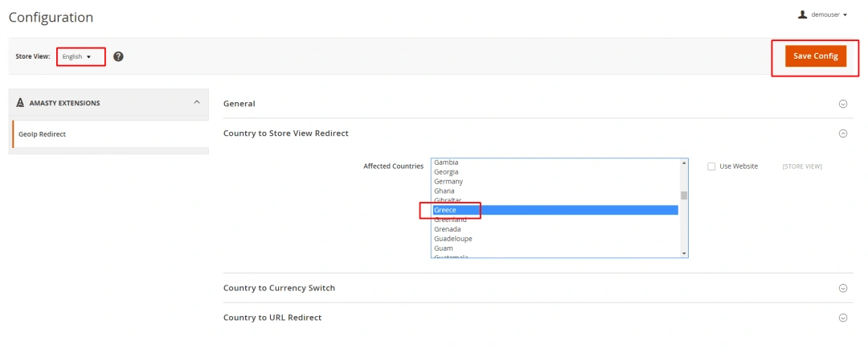Choose Grenada from Affected Countries
This screenshot has height=349, width=868.
pos(448,229)
